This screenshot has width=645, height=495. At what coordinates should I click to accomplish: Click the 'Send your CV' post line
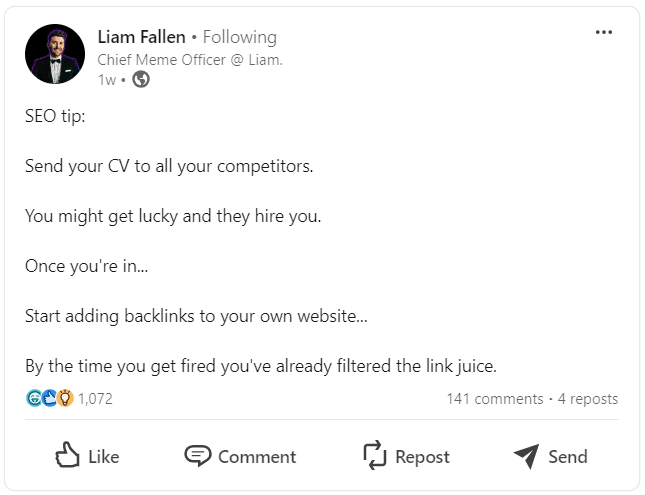tap(169, 166)
